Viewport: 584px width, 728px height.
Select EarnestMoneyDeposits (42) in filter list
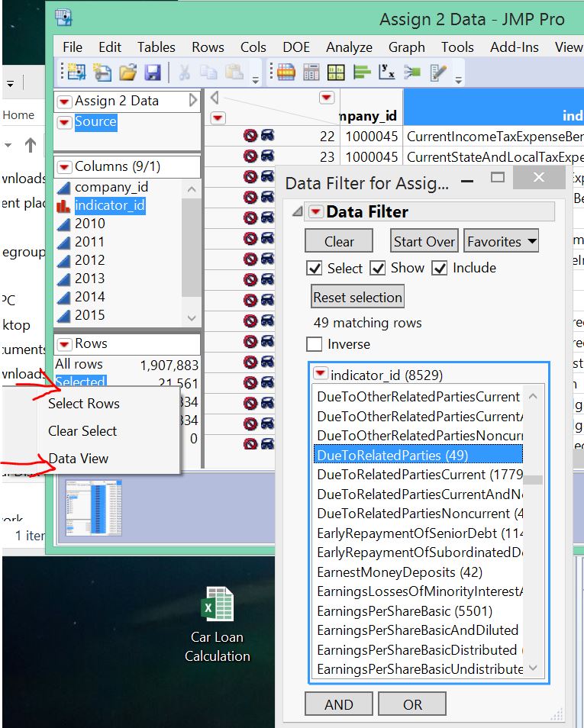pos(399,572)
